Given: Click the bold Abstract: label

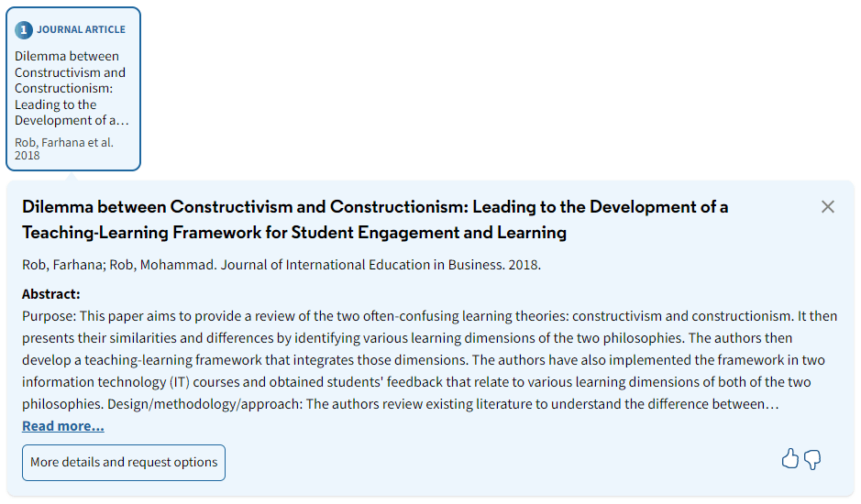Looking at the screenshot, I should point(51,294).
